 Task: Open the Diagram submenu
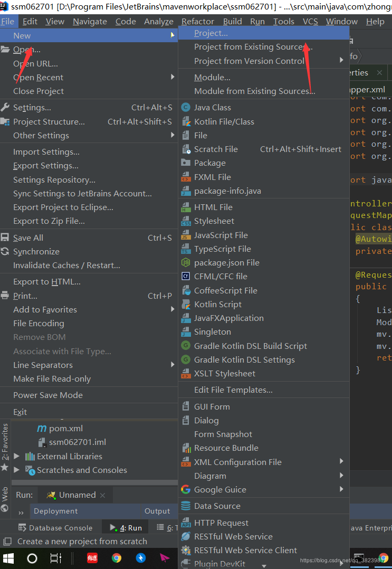tap(264, 476)
